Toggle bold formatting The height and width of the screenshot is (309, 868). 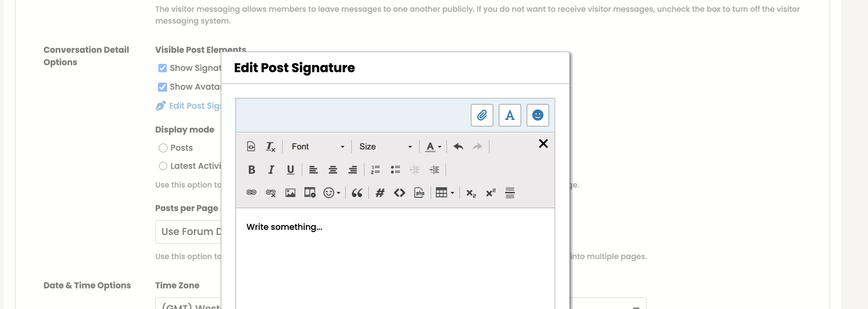click(x=251, y=170)
